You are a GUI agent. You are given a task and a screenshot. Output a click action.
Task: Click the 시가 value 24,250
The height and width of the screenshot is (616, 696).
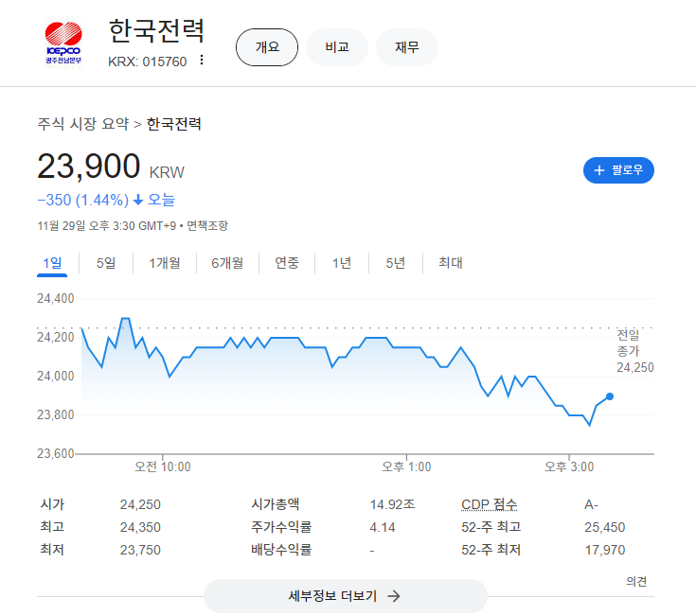[140, 504]
